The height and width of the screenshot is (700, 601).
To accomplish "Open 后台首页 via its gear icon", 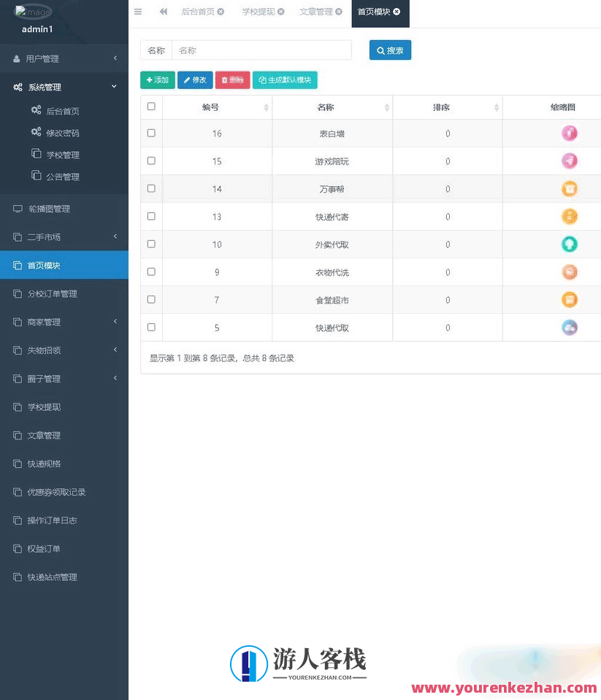I will point(221,11).
